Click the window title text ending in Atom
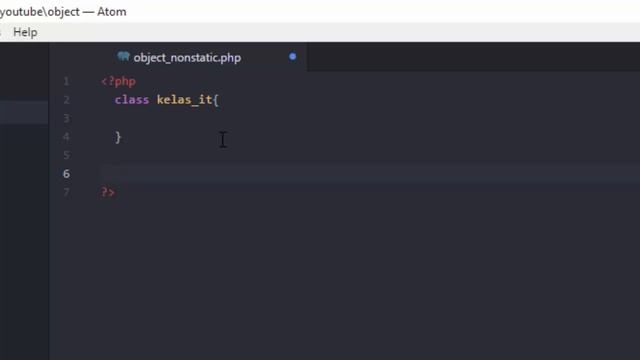Viewport: 640px width, 360px height. 63,12
